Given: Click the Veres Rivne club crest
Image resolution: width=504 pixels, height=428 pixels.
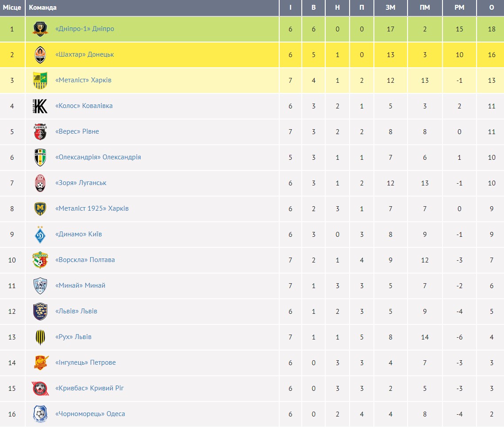Looking at the screenshot, I should 40,132.
